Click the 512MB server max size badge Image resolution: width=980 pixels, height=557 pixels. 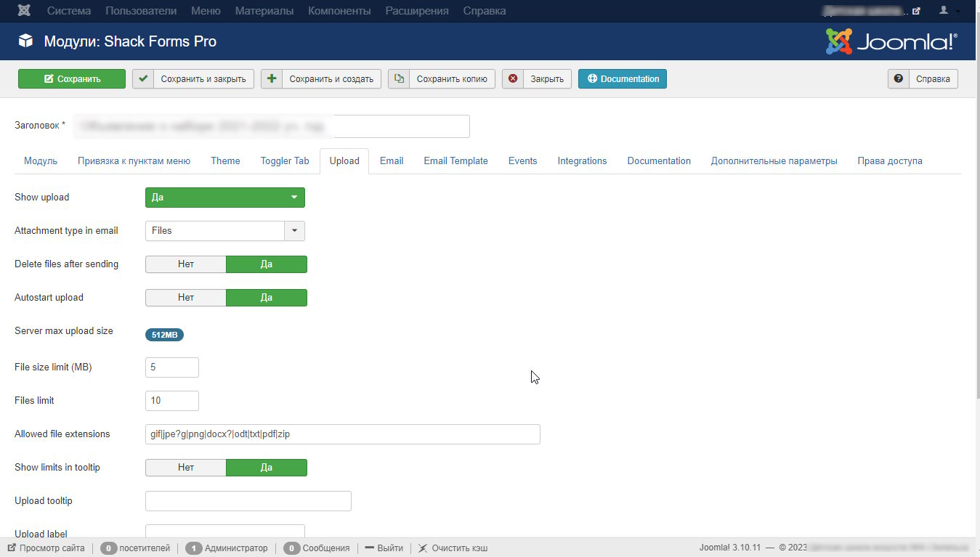coord(165,335)
